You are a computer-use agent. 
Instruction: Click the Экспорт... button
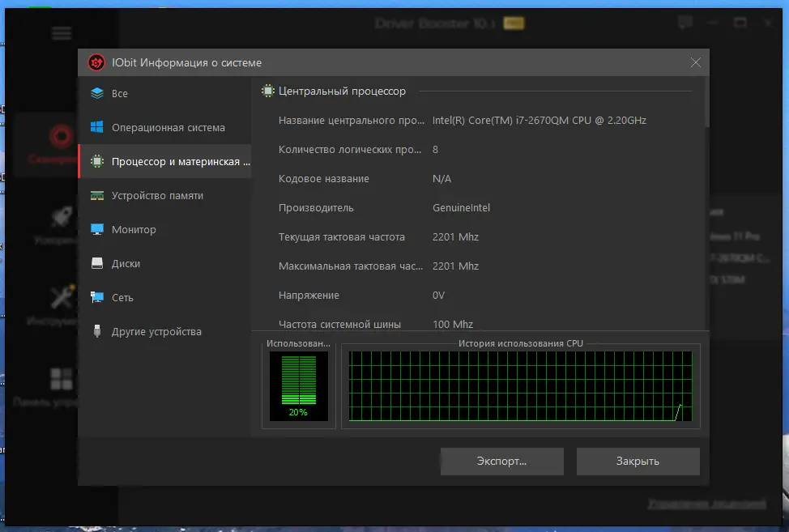click(x=501, y=461)
